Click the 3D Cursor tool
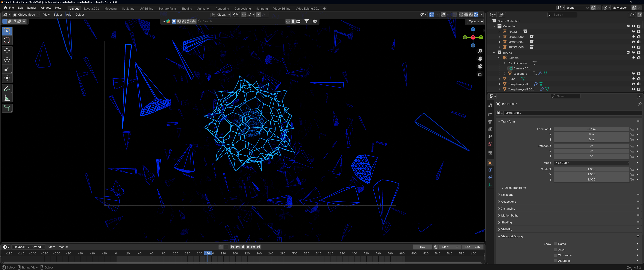Image resolution: width=644 pixels, height=270 pixels. 7,40
